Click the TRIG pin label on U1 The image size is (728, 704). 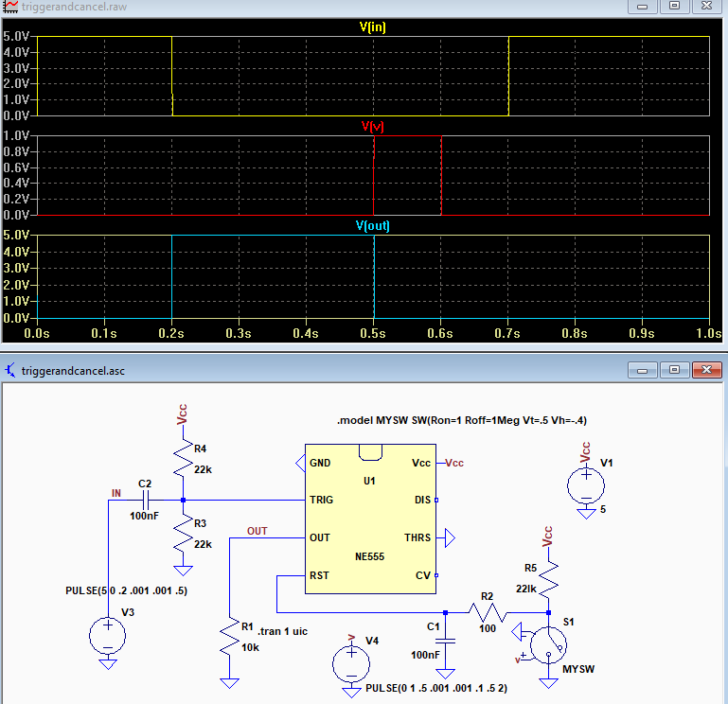321,500
